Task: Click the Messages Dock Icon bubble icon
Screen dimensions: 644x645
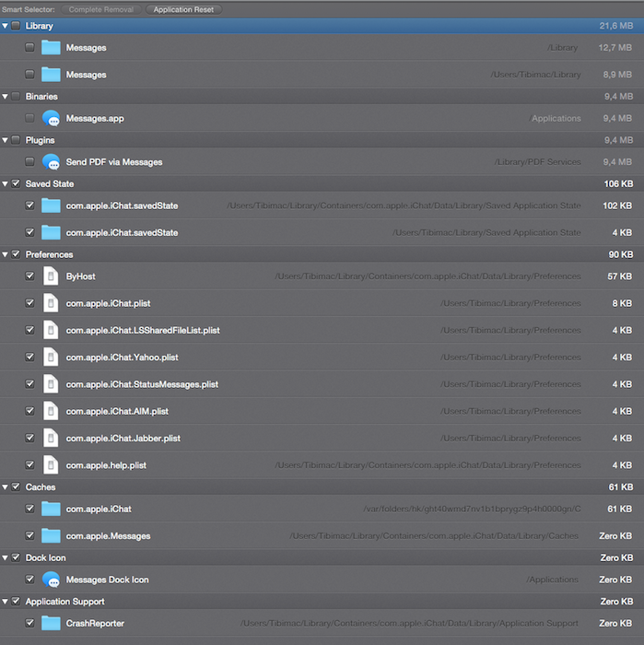Action: click(51, 580)
